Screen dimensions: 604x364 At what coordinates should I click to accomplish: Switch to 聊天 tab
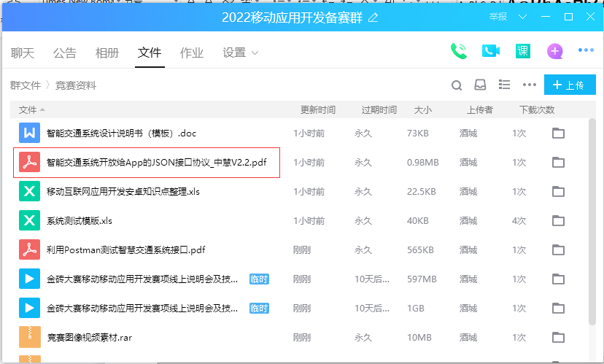[23, 53]
